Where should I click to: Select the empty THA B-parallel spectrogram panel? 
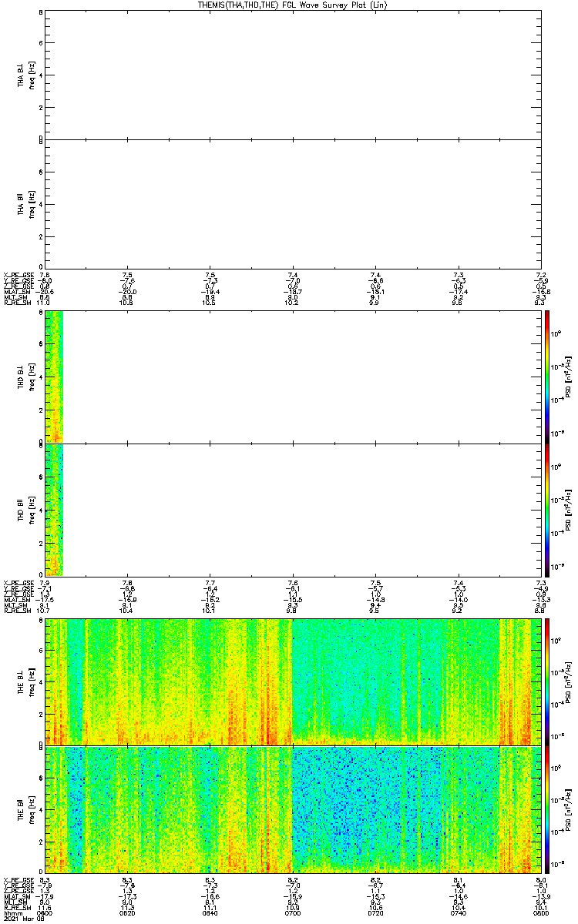pyautogui.click(x=293, y=203)
